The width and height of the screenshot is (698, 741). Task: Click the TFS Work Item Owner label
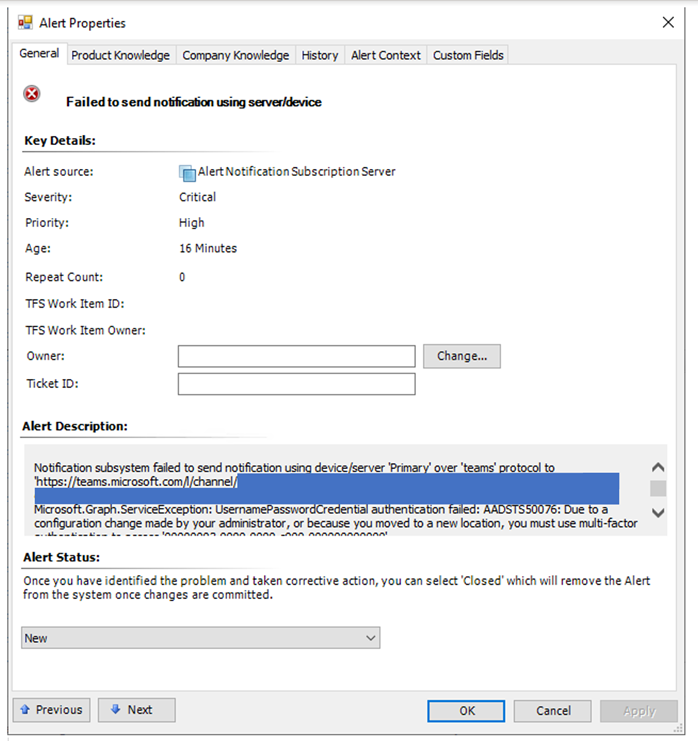click(x=86, y=330)
